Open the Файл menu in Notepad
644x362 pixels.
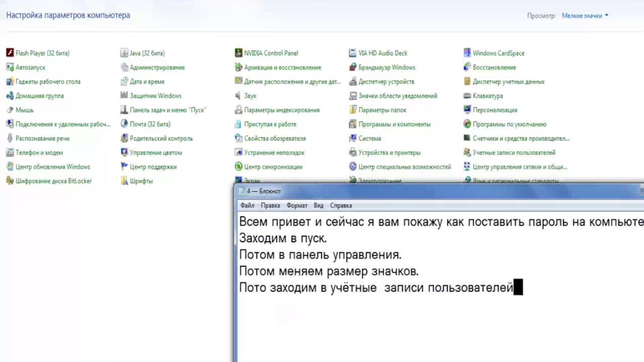point(247,205)
